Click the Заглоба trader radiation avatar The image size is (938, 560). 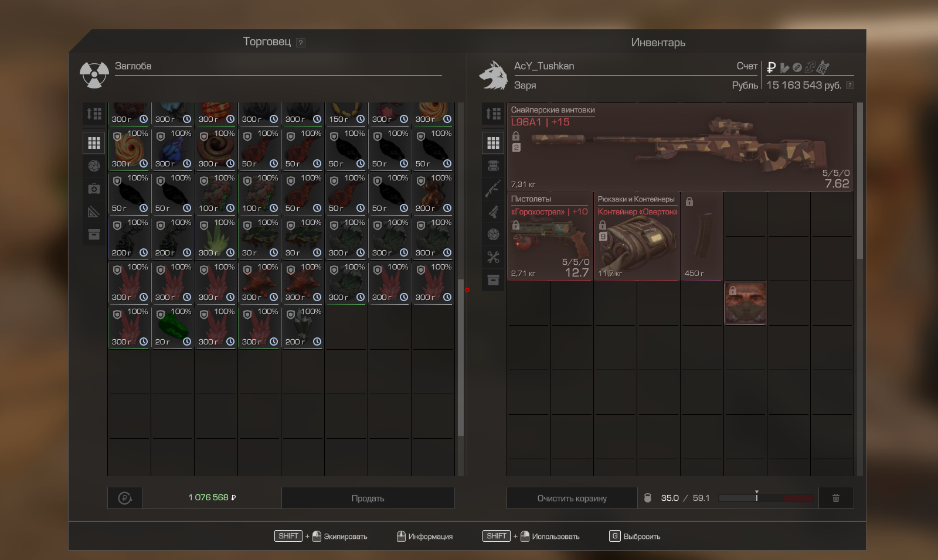[x=94, y=75]
